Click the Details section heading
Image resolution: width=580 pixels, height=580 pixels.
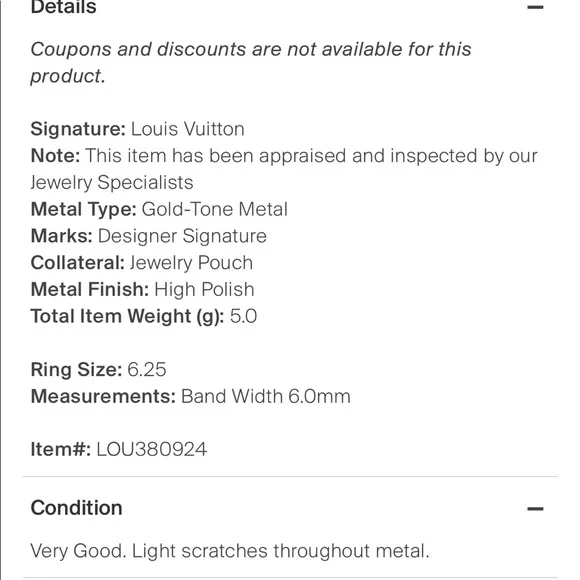pyautogui.click(x=64, y=7)
